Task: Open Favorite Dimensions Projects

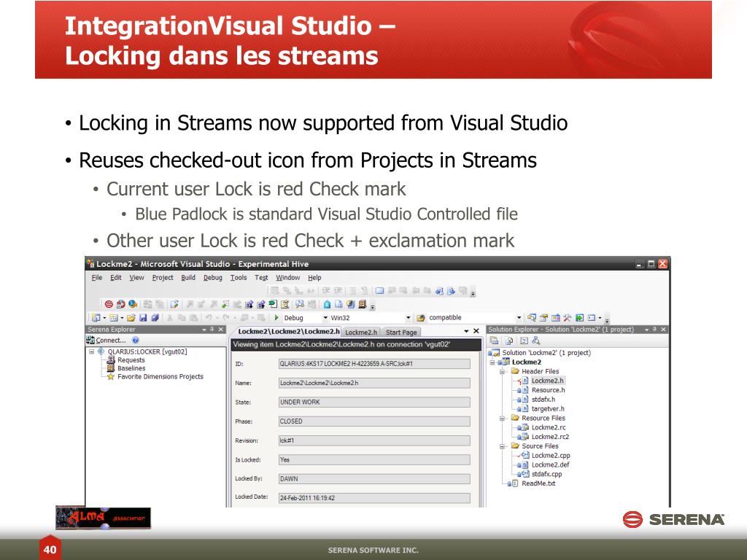Action: click(x=160, y=377)
